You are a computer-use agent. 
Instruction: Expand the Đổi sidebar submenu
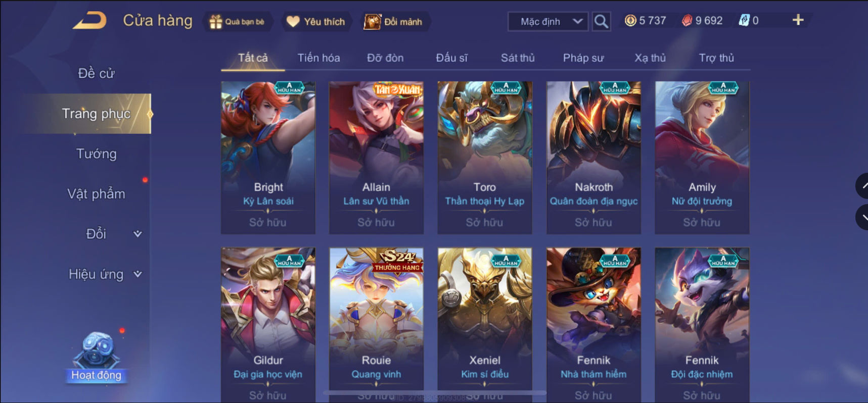pyautogui.click(x=138, y=234)
